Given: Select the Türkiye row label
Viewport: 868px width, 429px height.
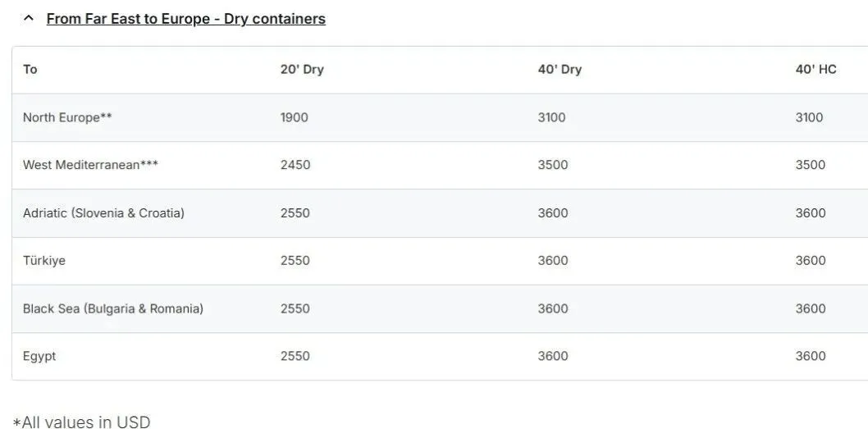Looking at the screenshot, I should click(44, 261).
